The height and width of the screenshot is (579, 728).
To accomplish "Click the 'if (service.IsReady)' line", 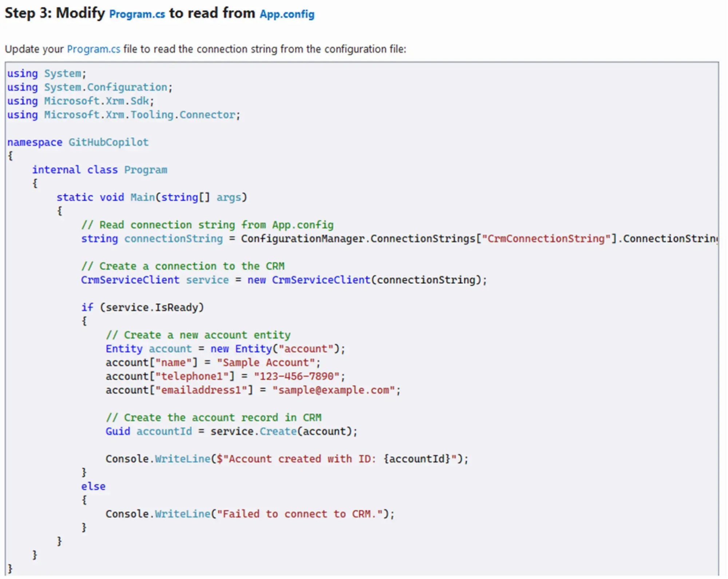I will [x=143, y=308].
